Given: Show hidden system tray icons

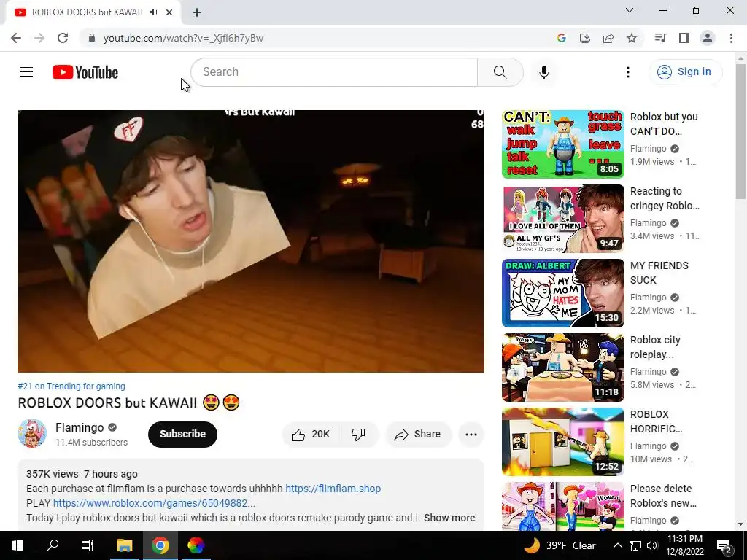Looking at the screenshot, I should (x=617, y=545).
